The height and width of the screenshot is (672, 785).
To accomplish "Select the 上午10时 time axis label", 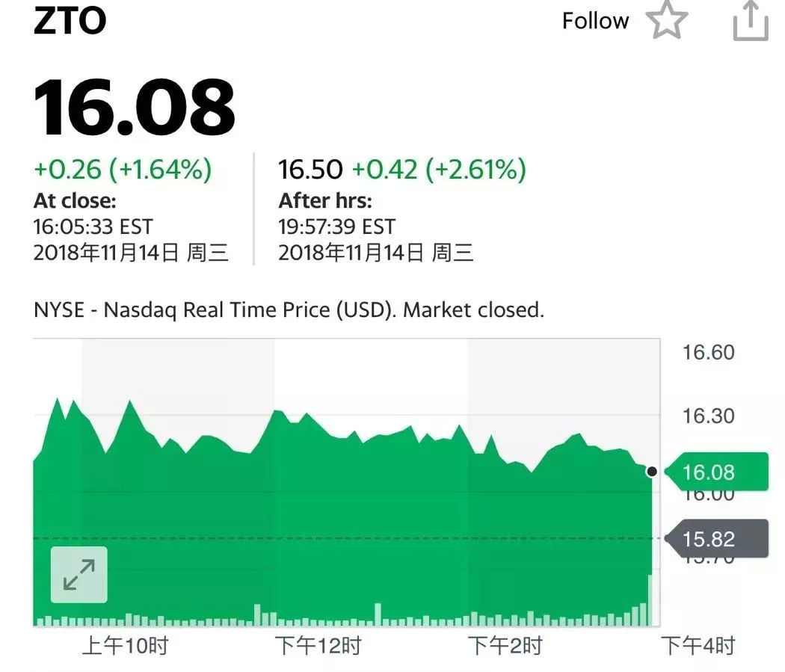I will (x=125, y=646).
